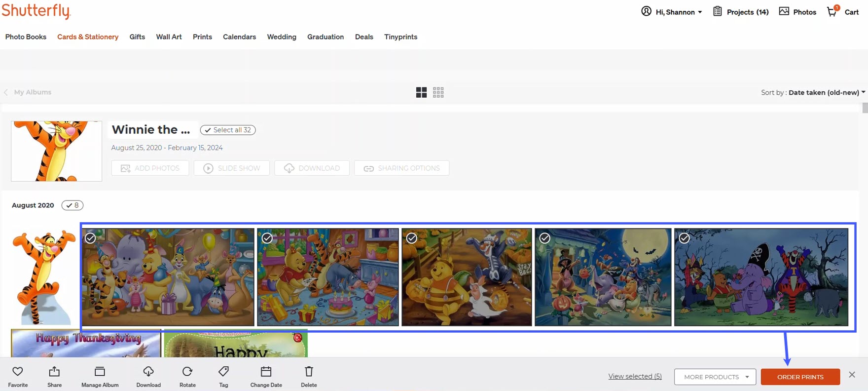Open the Tinyprints menu
Viewport: 868px width, 391px height.
400,37
